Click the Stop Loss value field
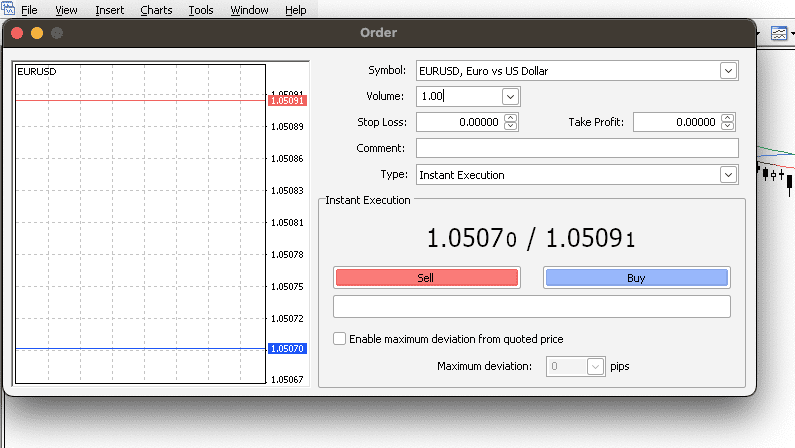795x448 pixels. [x=460, y=122]
